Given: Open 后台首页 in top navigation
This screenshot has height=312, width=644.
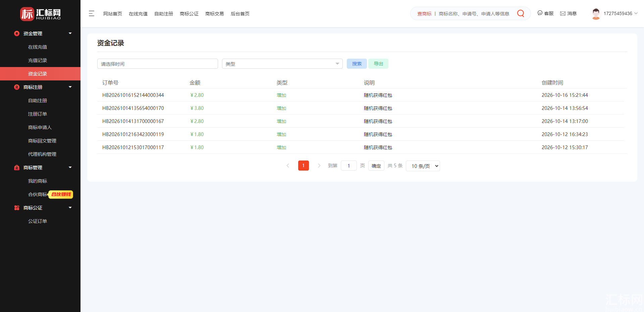Looking at the screenshot, I should point(240,14).
